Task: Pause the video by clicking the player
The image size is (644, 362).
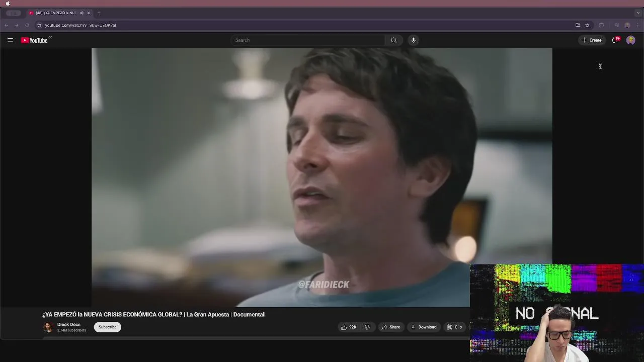Action: (x=322, y=177)
